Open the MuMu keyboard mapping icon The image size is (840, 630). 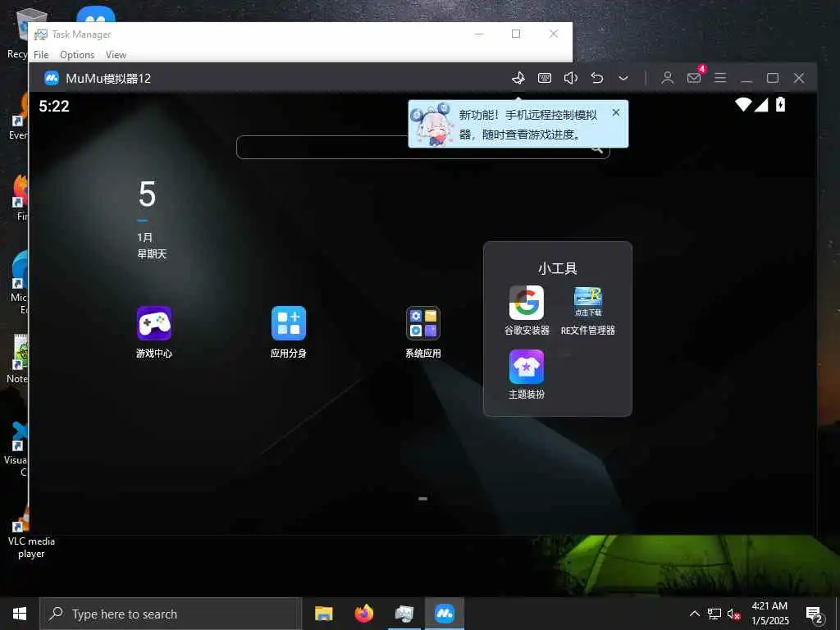coord(545,78)
